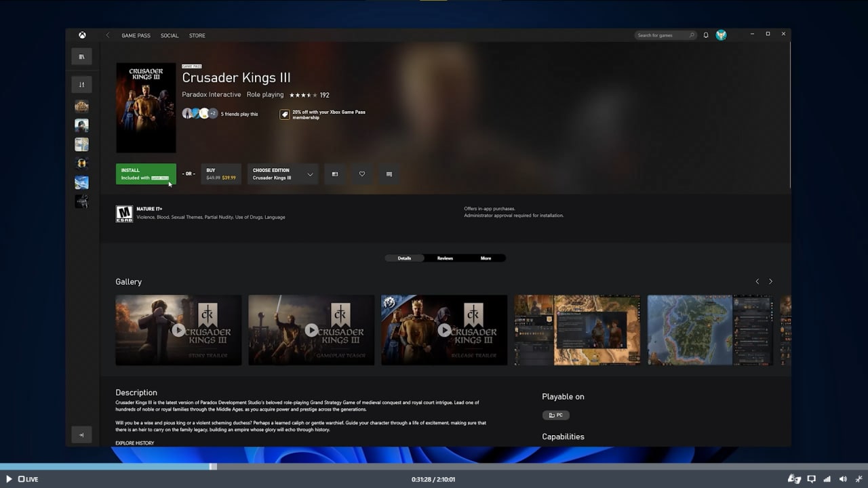This screenshot has width=868, height=488.
Task: Switch to the Reviews tab
Action: tap(445, 258)
